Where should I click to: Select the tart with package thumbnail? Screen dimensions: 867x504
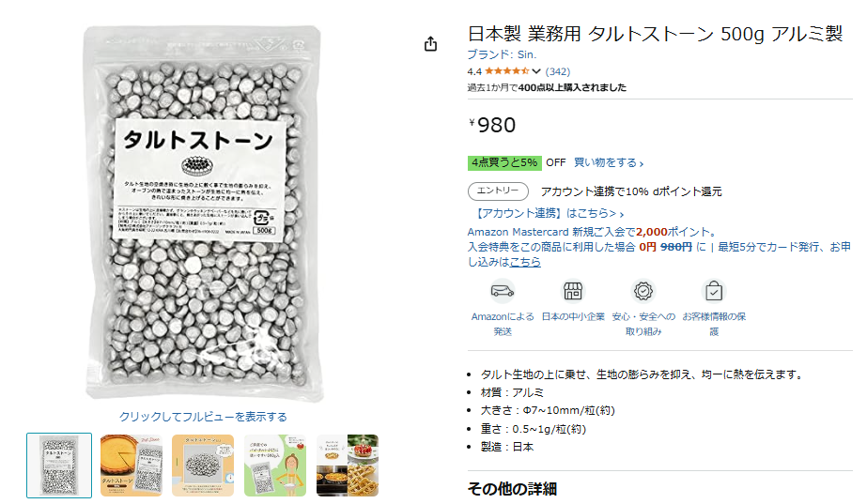pyautogui.click(x=132, y=466)
